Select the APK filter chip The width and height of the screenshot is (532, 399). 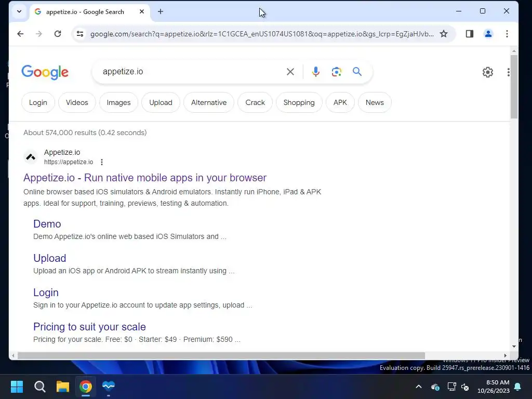pos(340,102)
